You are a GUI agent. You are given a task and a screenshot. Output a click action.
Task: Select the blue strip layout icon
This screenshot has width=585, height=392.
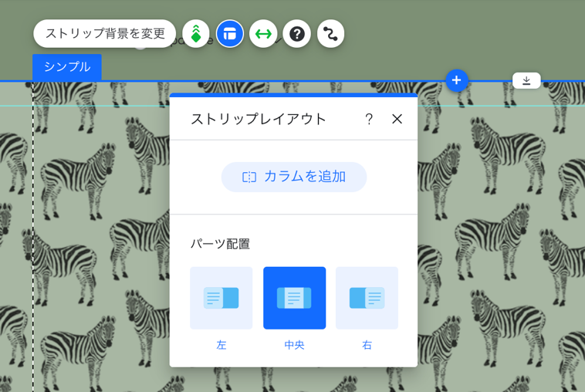coord(230,34)
